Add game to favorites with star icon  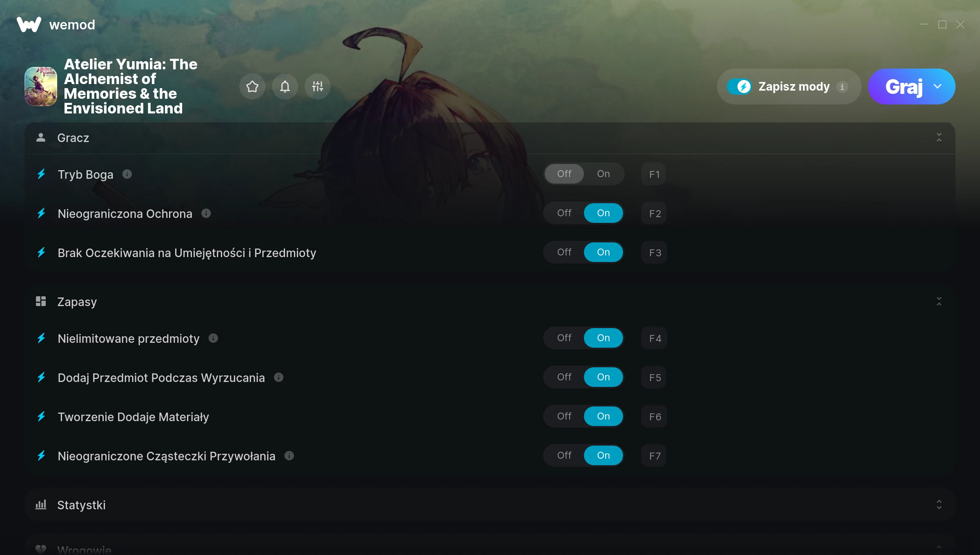[252, 87]
